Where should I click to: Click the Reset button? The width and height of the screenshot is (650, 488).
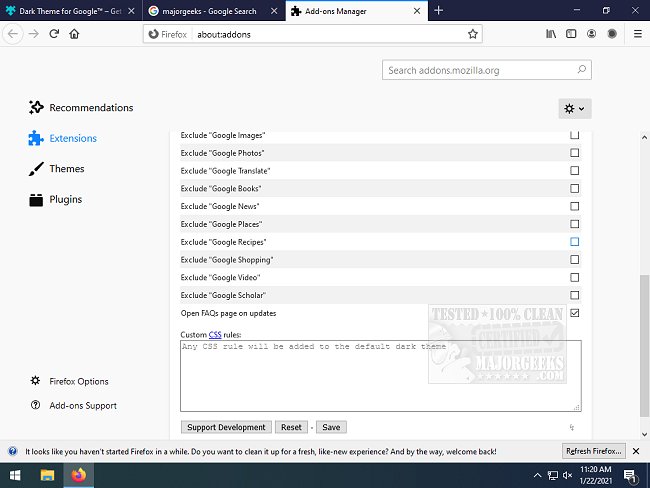tap(291, 427)
